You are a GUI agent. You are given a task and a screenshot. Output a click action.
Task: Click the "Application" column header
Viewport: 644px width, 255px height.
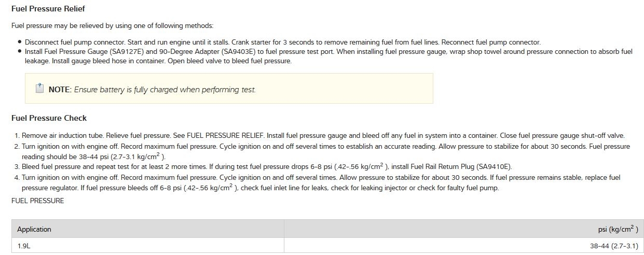tap(34, 229)
